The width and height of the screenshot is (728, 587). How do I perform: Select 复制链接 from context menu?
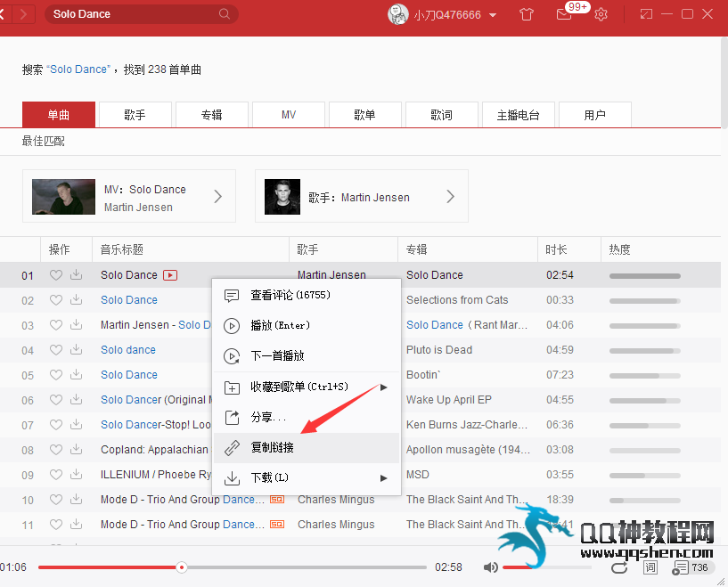[307, 448]
